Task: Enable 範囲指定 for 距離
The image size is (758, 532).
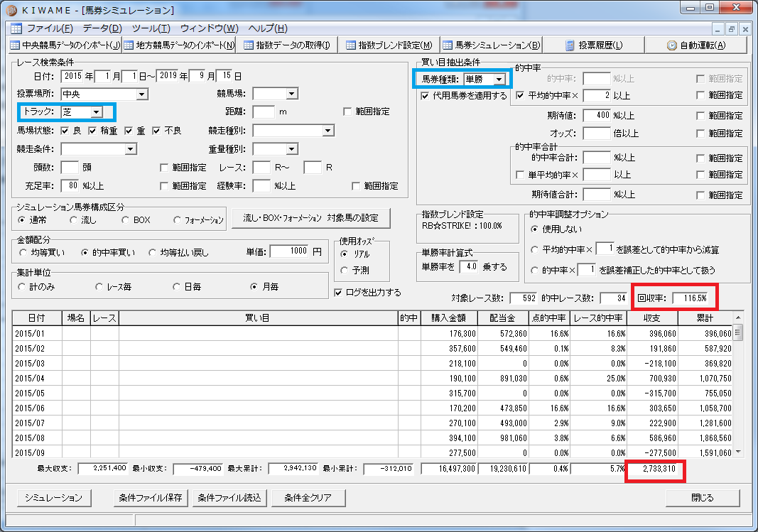Action: click(x=347, y=112)
